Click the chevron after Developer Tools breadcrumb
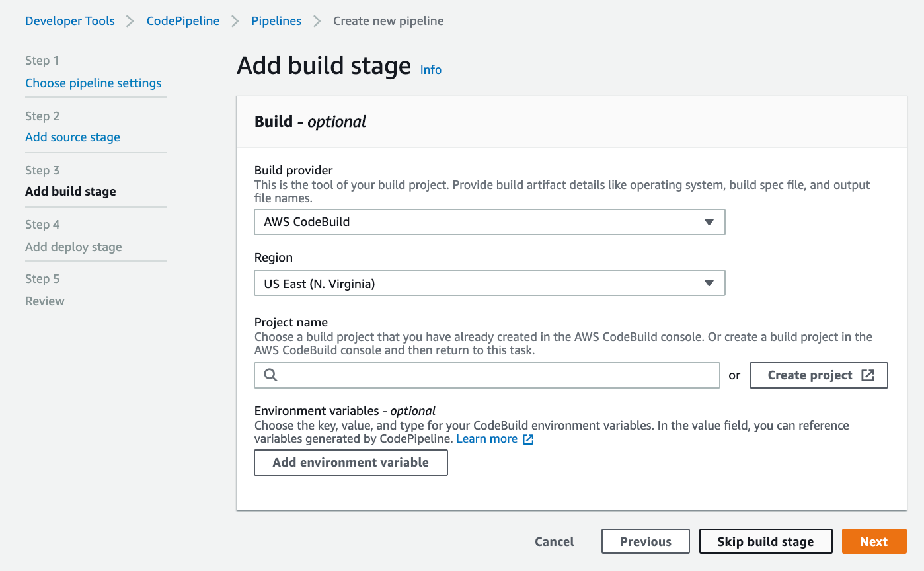Viewport: 924px width, 571px height. click(131, 21)
